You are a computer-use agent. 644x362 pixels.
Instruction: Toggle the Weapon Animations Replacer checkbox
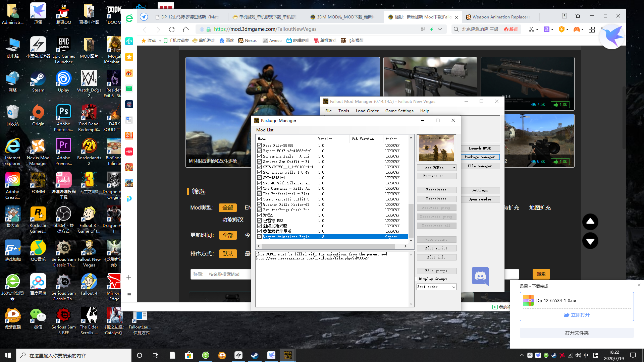click(259, 237)
